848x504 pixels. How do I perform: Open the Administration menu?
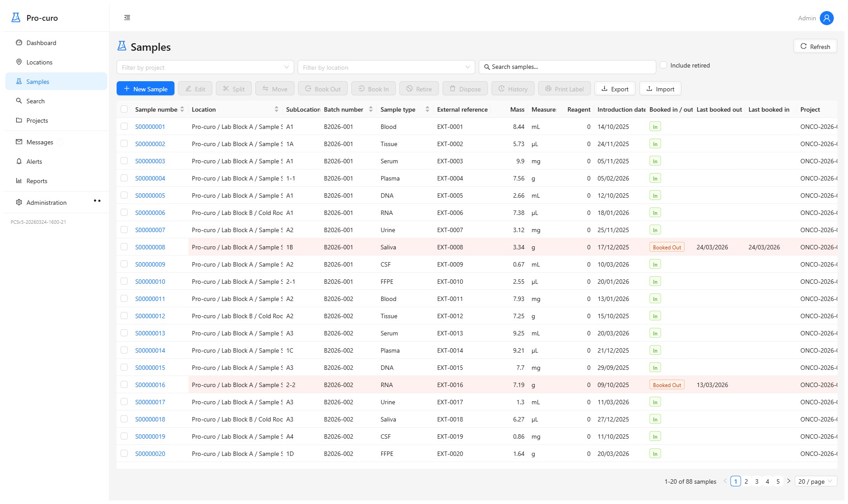click(46, 202)
